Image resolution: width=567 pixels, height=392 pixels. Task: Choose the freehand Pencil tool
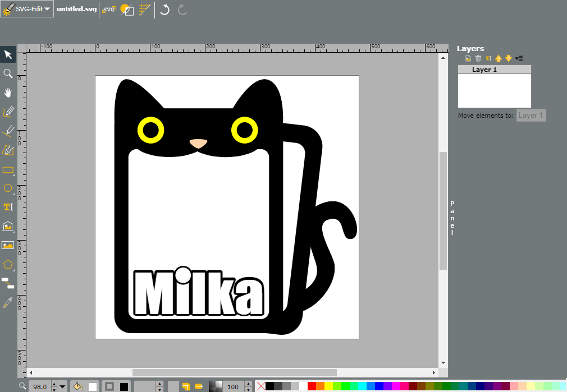pyautogui.click(x=8, y=112)
